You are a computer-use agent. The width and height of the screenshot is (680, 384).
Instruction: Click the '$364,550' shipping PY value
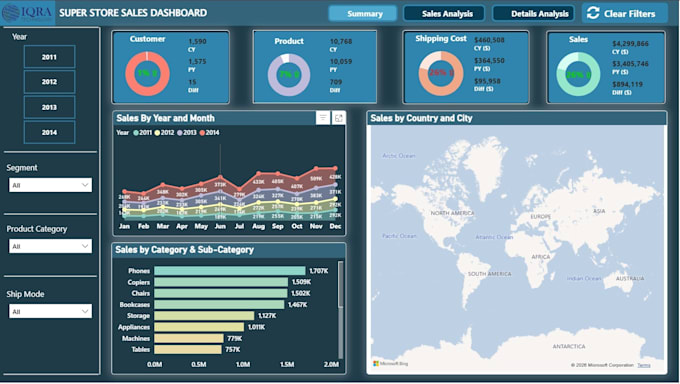[489, 60]
